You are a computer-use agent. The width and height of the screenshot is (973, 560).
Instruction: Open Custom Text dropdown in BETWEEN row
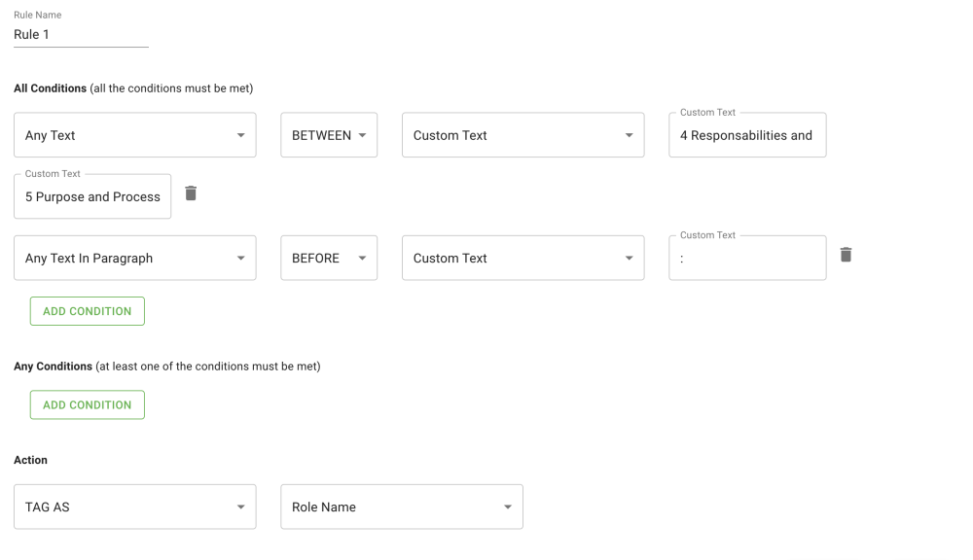pos(523,135)
